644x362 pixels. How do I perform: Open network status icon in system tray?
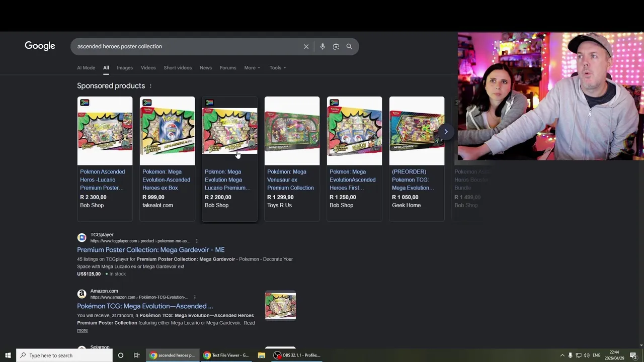pos(579,355)
